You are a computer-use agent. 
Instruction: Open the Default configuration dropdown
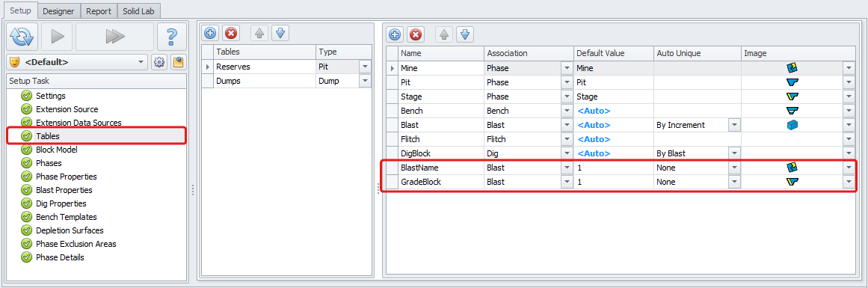point(141,62)
